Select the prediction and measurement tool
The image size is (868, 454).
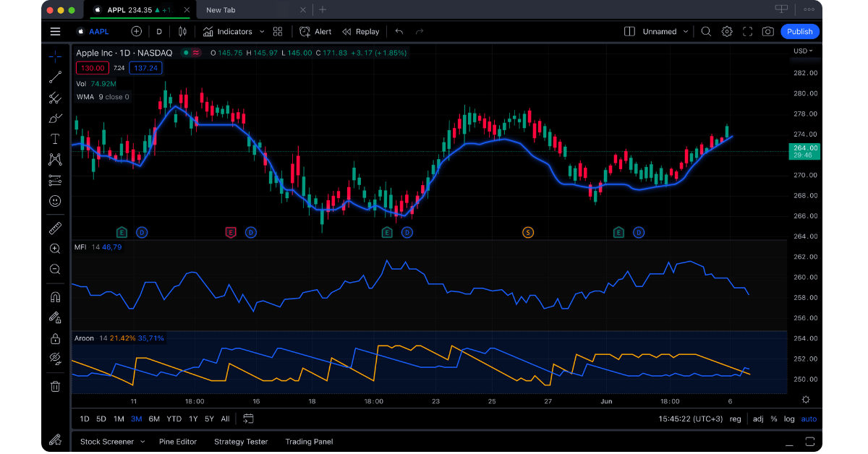(x=55, y=180)
